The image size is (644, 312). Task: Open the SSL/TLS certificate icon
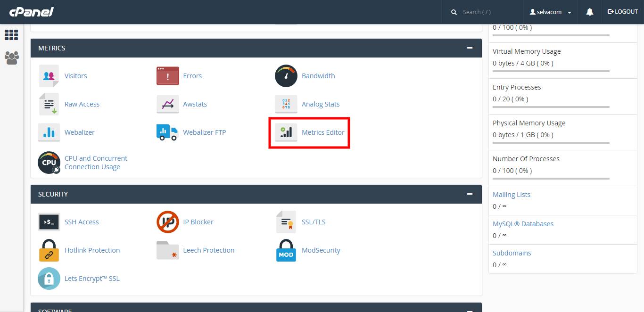[x=286, y=222]
